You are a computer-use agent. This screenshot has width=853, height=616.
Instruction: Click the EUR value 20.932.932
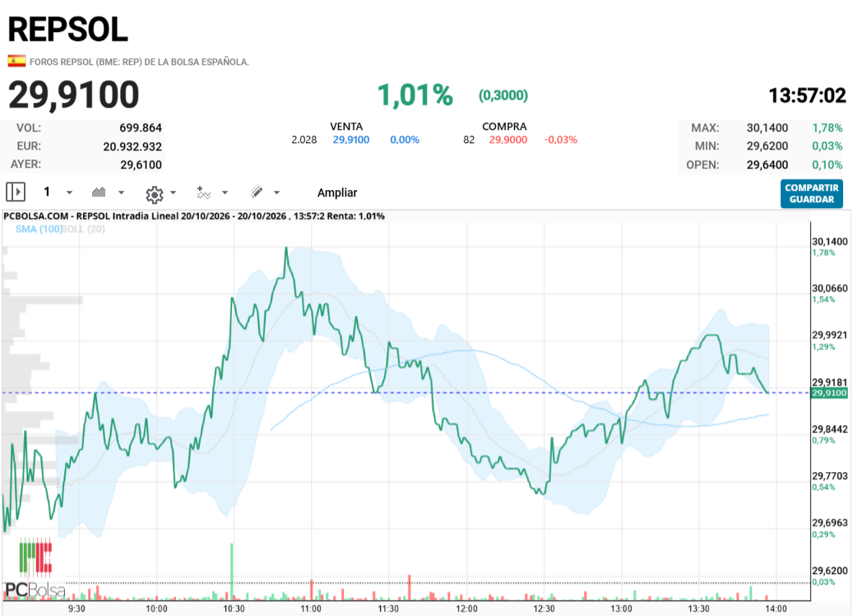[132, 146]
